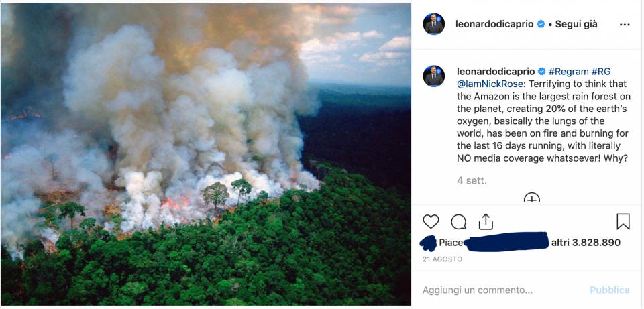
Task: Focus the "Aggiungi un commento..." field
Action: (x=496, y=290)
